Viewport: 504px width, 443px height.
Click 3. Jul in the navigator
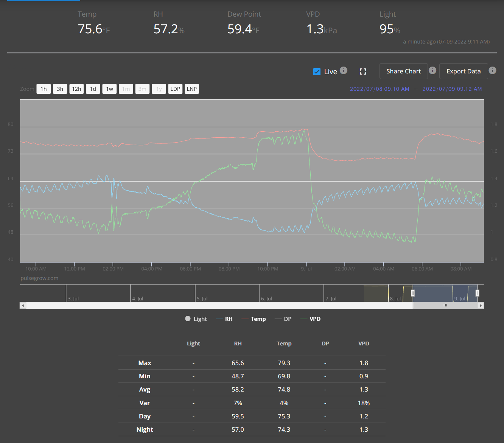click(73, 298)
